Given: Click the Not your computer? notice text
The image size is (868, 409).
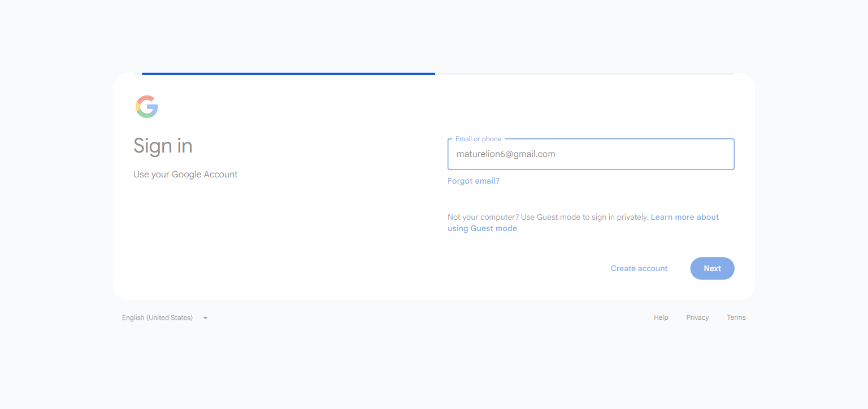Looking at the screenshot, I should pyautogui.click(x=548, y=217).
